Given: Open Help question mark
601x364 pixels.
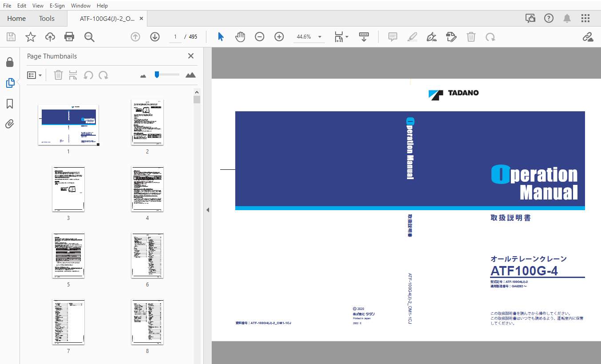Looking at the screenshot, I should coord(549,18).
